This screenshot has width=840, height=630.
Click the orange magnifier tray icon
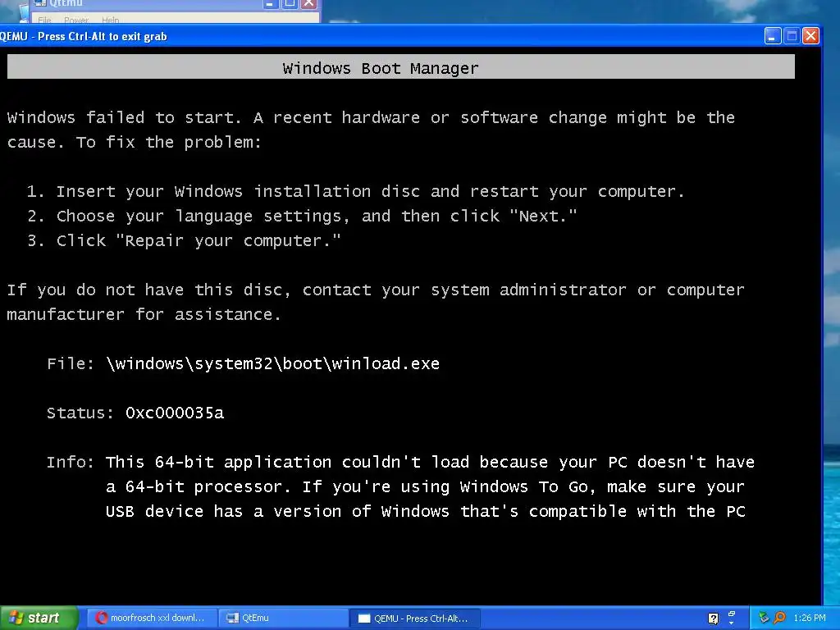pyautogui.click(x=779, y=618)
